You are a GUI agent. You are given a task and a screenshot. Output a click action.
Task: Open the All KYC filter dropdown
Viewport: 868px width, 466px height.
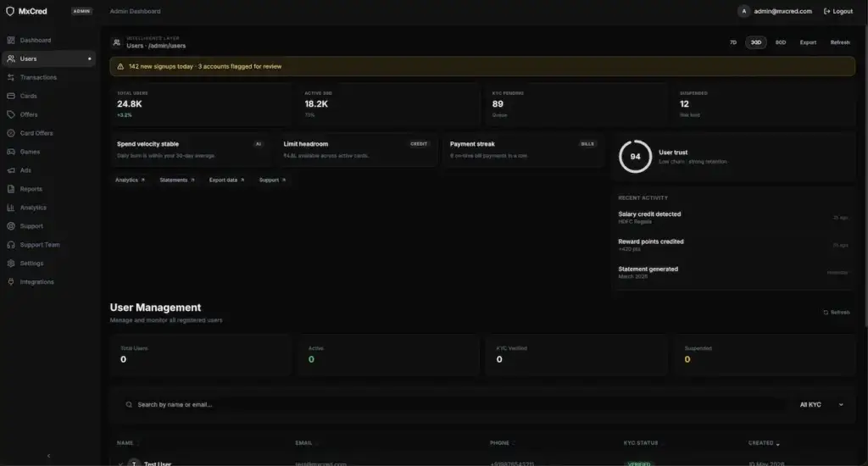coord(821,404)
